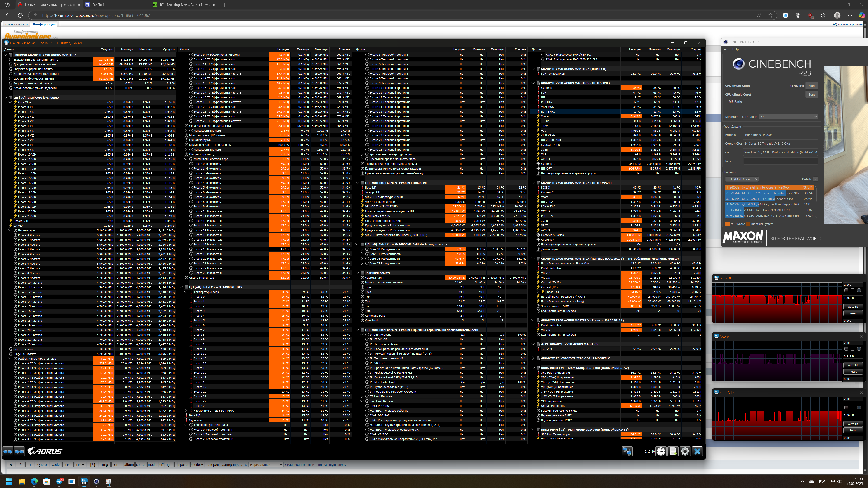Click the log file with plus icon
The height and width of the screenshot is (488, 868).
click(673, 451)
